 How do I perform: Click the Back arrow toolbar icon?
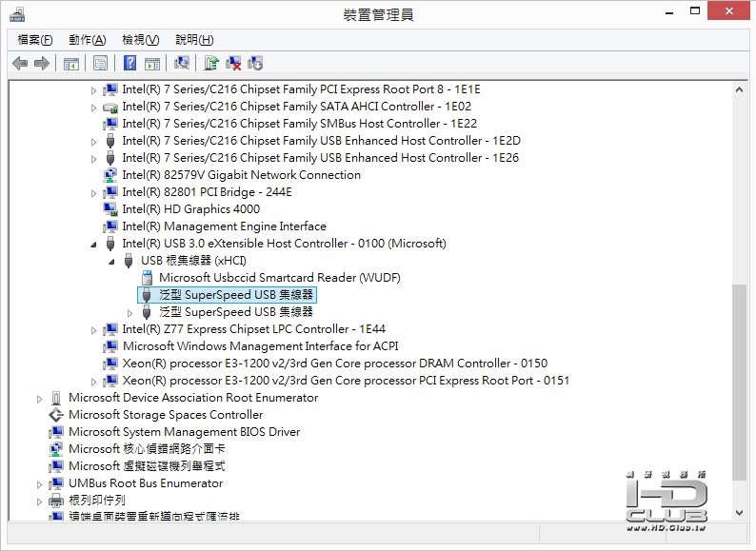[x=20, y=63]
